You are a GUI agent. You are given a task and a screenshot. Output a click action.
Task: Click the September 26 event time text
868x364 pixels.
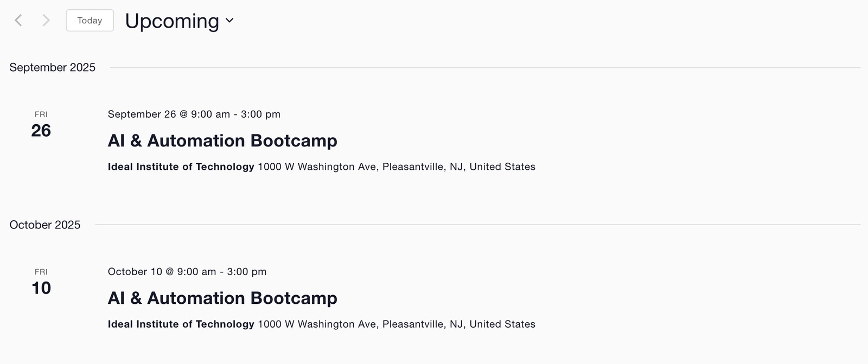[x=194, y=114]
